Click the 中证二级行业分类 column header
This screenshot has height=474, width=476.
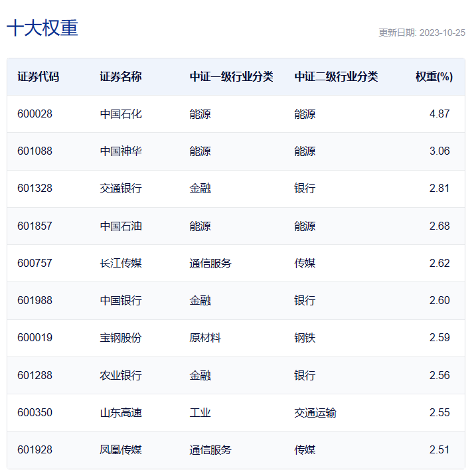[336, 76]
